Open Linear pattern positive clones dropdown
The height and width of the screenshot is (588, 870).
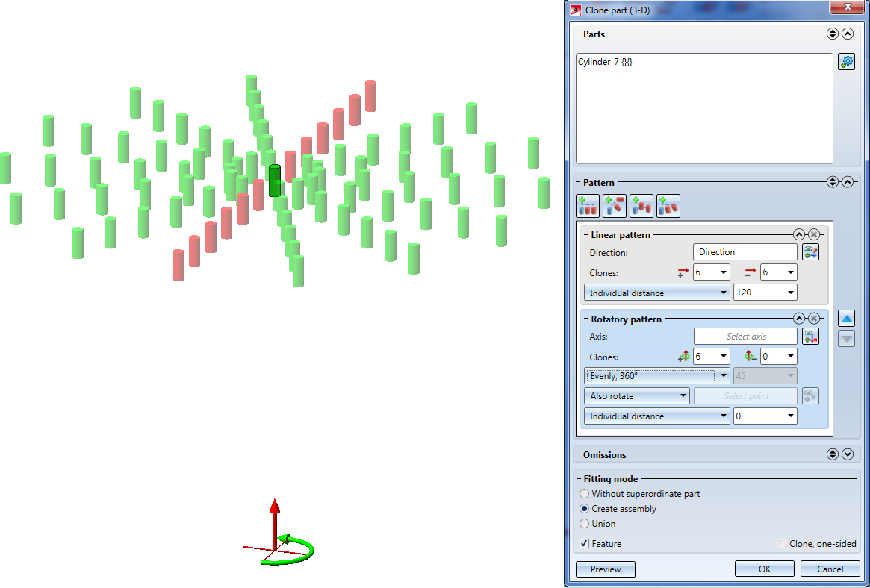[724, 272]
